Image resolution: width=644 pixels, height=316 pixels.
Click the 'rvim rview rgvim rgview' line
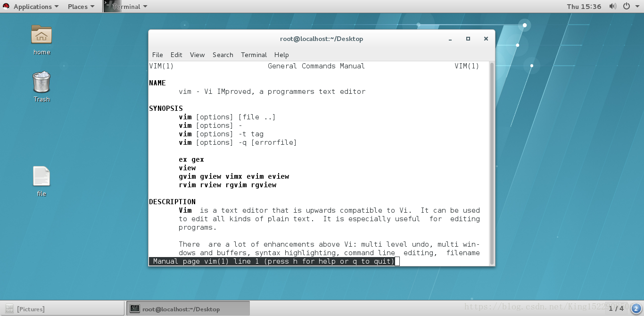point(228,185)
